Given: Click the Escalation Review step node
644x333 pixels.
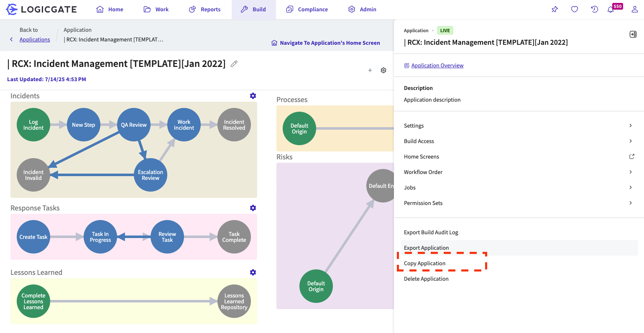Looking at the screenshot, I should point(151,175).
